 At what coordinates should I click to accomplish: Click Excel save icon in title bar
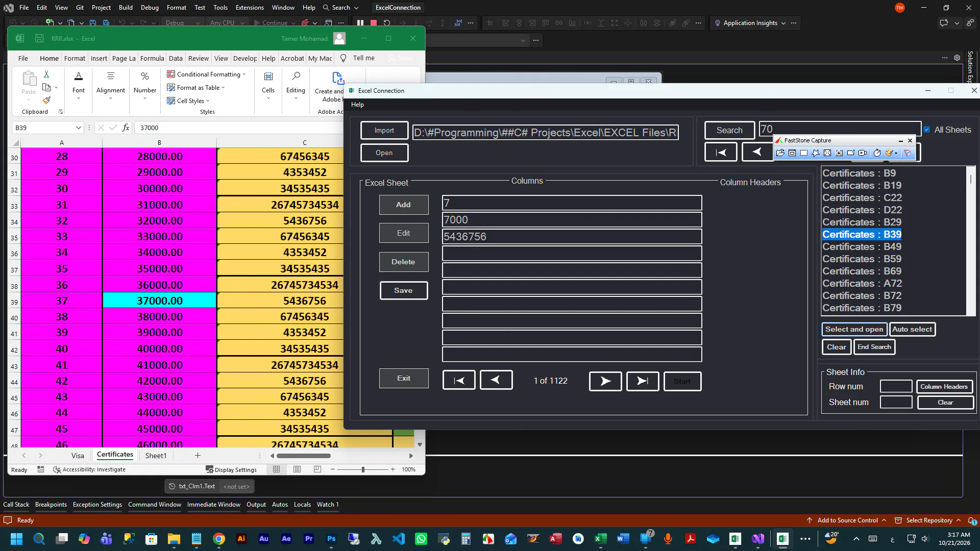point(39,38)
